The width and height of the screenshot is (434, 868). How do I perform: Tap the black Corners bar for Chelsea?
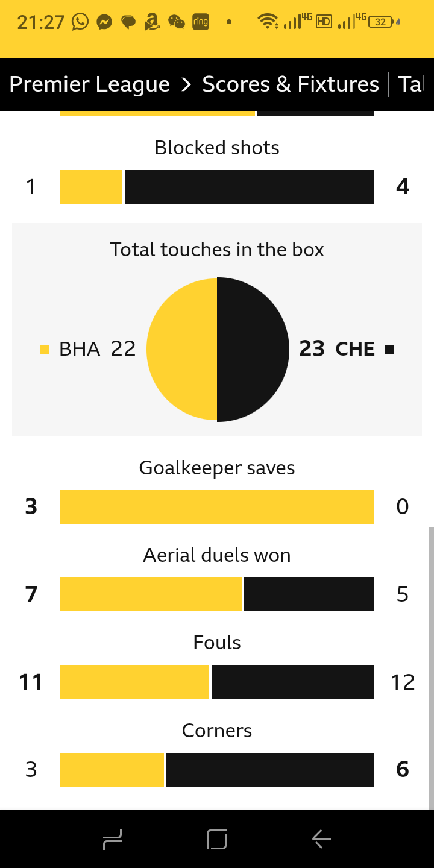[270, 770]
